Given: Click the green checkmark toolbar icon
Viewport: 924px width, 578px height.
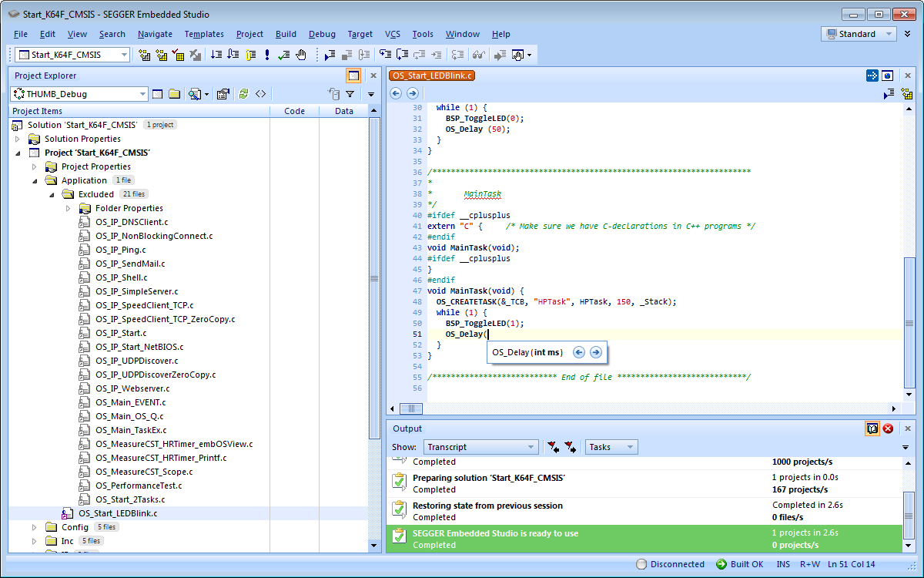Looking at the screenshot, I should click(x=284, y=55).
